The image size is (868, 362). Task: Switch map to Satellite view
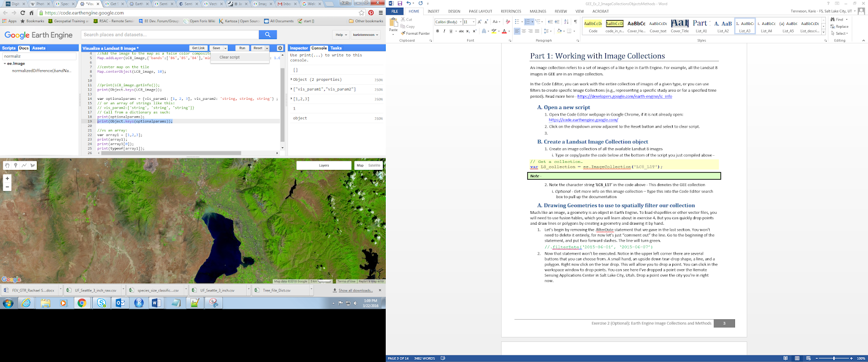pyautogui.click(x=374, y=165)
